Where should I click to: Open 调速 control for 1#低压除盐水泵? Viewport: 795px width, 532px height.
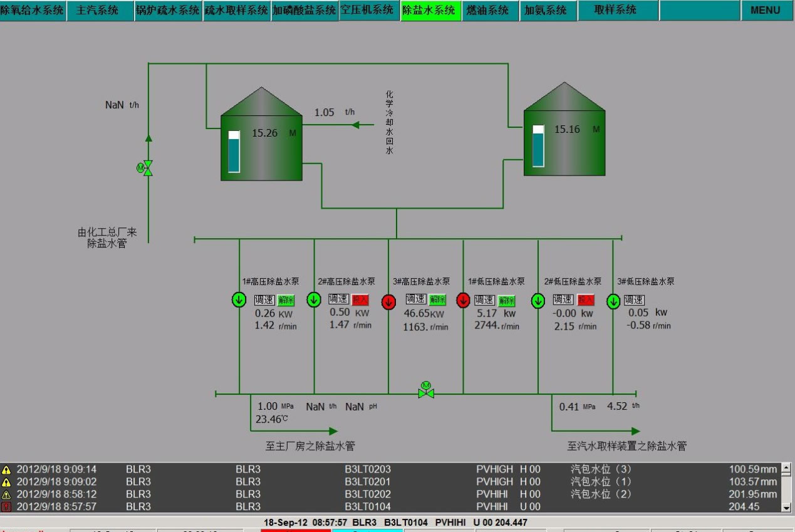485,300
